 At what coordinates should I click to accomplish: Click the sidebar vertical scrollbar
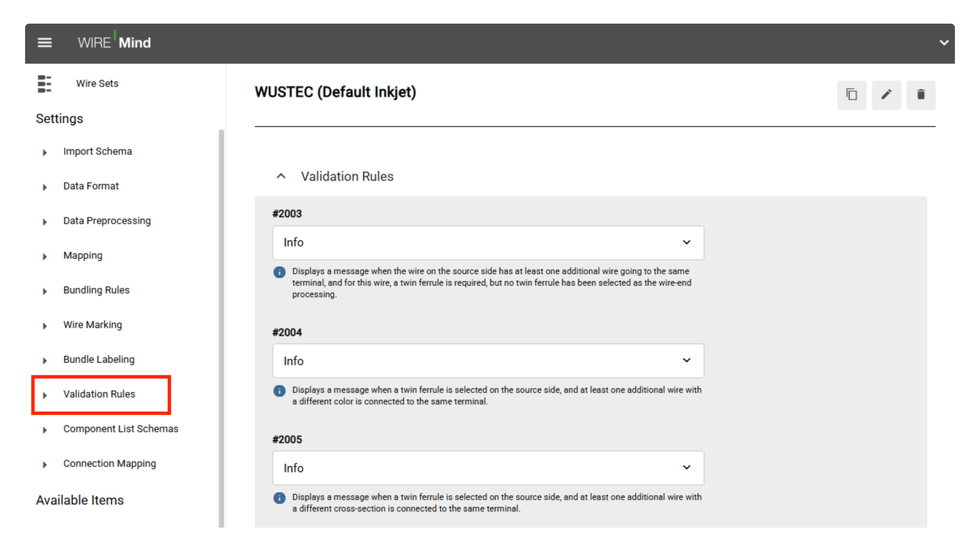tap(221, 329)
